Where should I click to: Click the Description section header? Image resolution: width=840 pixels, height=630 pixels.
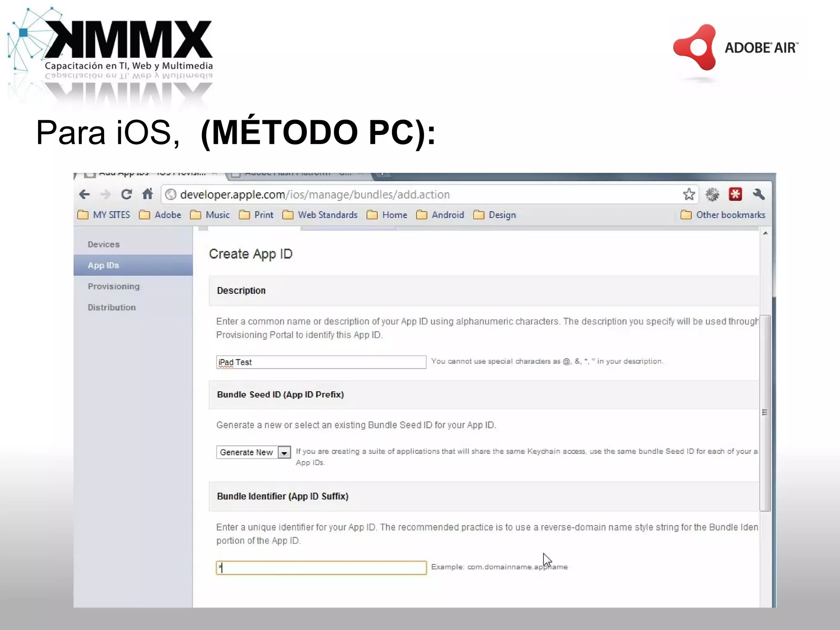coord(484,290)
